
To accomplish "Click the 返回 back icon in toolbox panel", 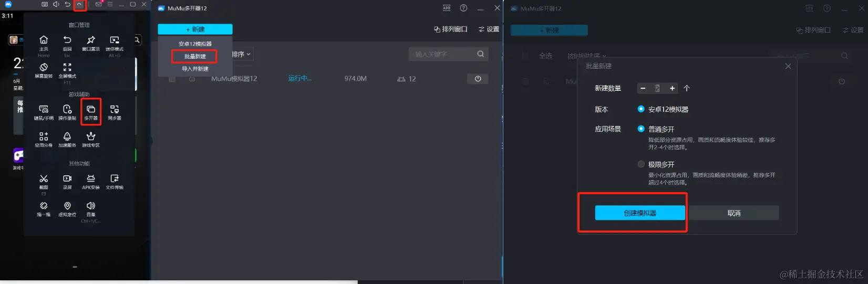I will [x=67, y=40].
